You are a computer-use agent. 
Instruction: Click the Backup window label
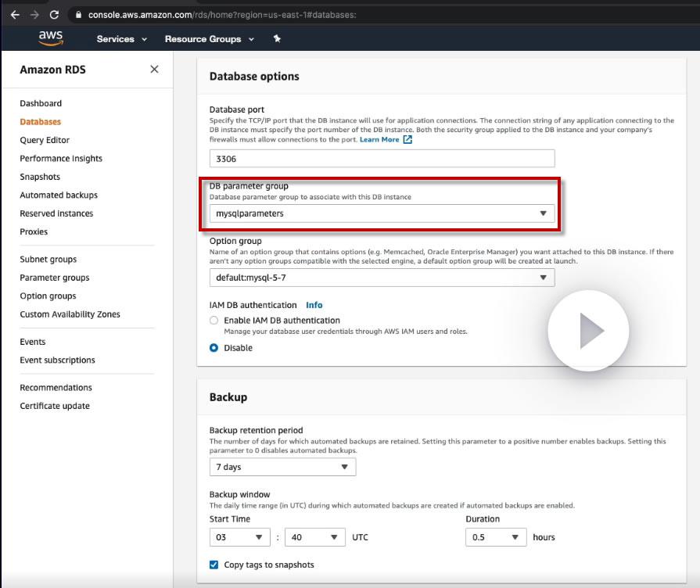(x=240, y=494)
